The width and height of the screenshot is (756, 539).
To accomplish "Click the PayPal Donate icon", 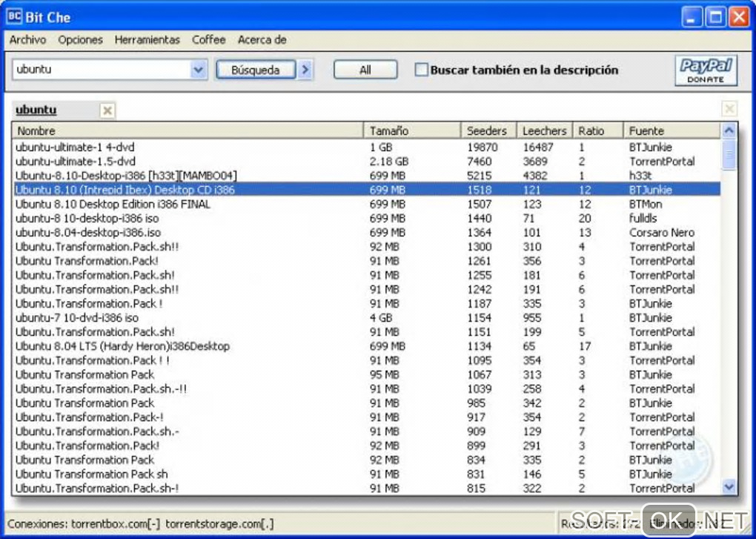I will tap(706, 70).
